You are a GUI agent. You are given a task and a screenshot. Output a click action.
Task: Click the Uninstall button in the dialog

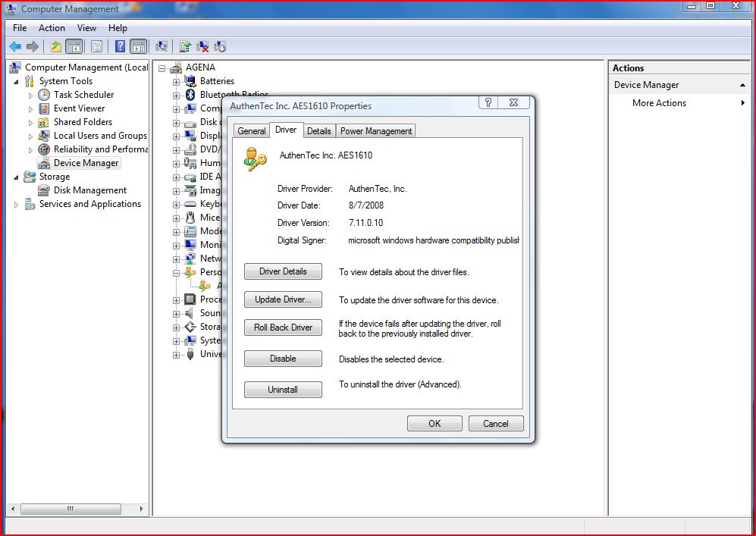pos(283,390)
